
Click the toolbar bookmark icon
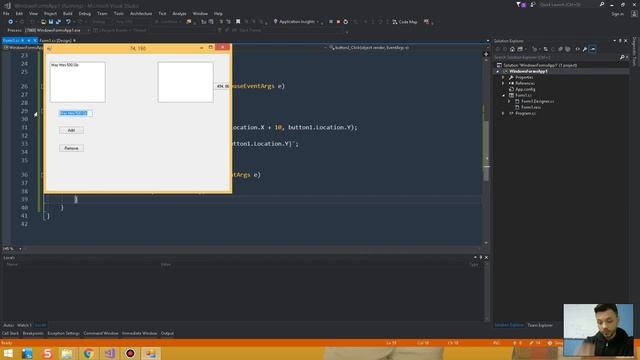[238, 22]
